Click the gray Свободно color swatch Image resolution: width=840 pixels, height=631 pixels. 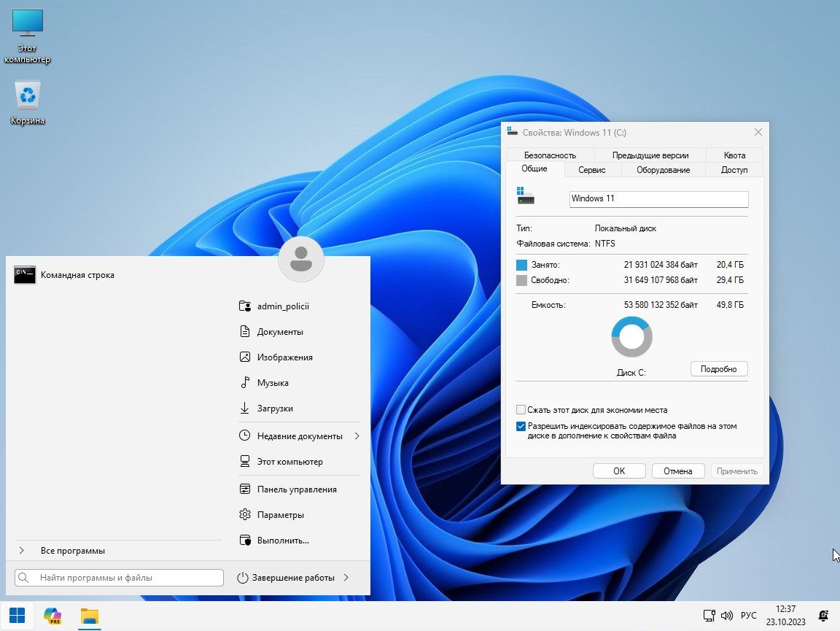tap(522, 280)
